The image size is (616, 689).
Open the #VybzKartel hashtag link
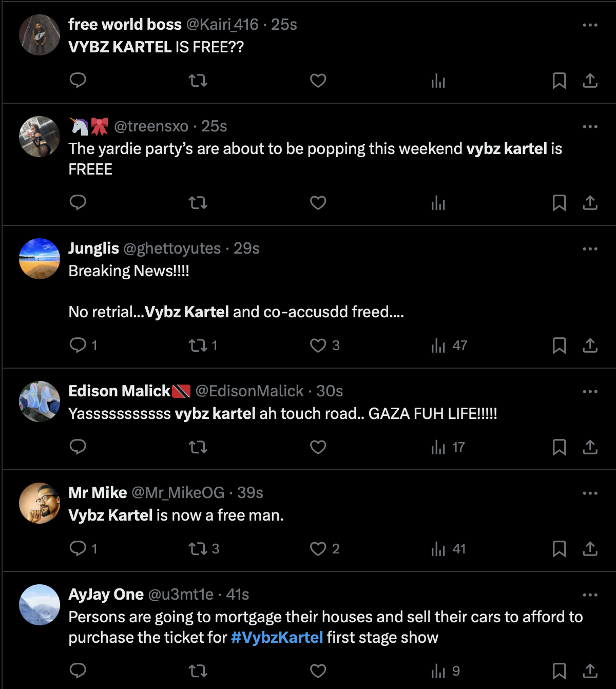click(x=278, y=637)
